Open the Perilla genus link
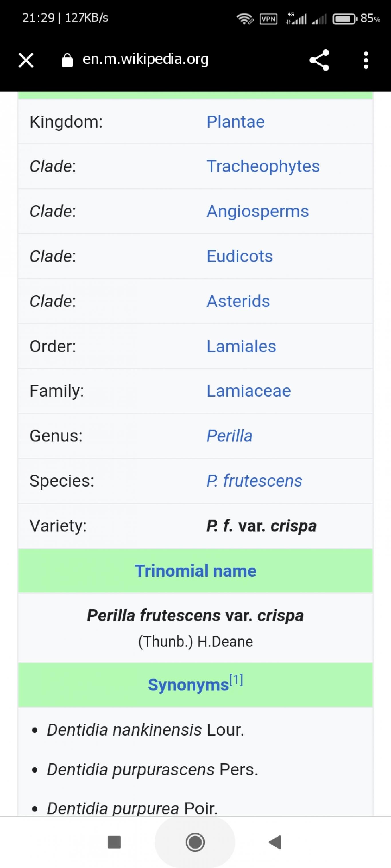 pyautogui.click(x=229, y=436)
